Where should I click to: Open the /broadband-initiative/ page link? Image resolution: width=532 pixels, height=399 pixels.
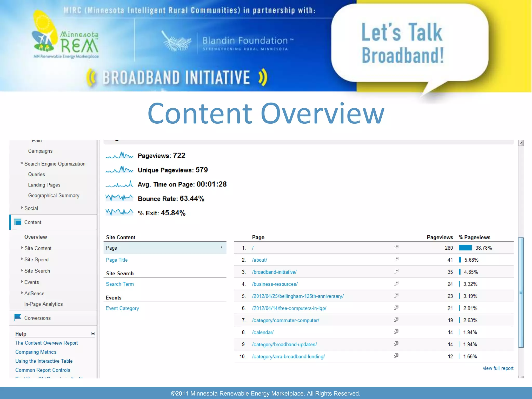click(x=274, y=272)
